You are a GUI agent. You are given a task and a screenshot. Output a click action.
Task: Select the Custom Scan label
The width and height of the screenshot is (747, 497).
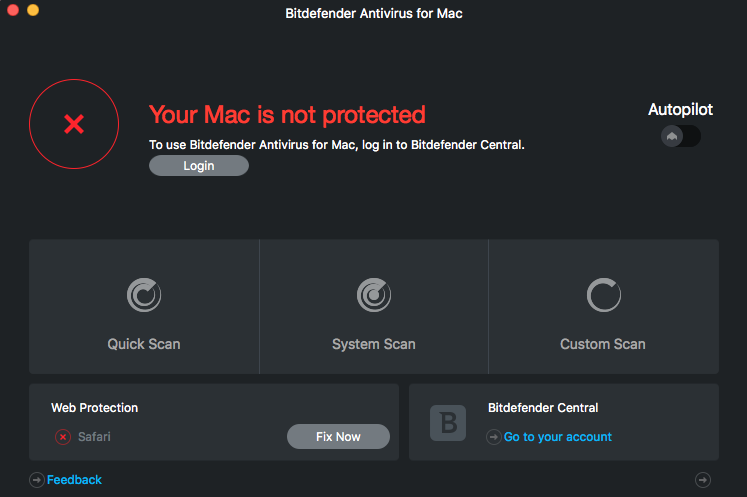[x=603, y=344]
